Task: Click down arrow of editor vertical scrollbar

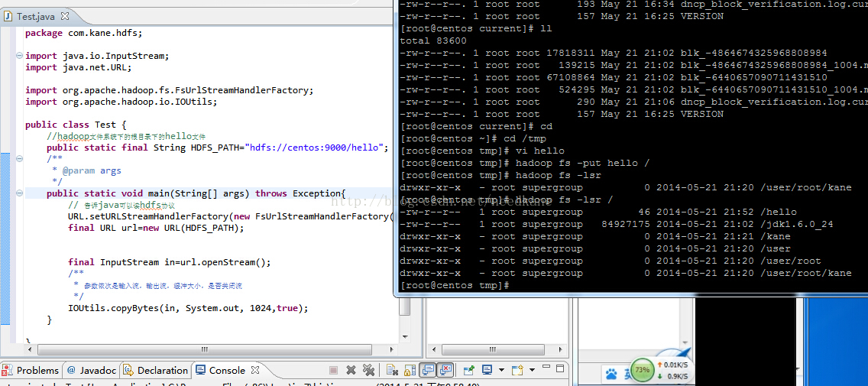Action: tap(405, 336)
